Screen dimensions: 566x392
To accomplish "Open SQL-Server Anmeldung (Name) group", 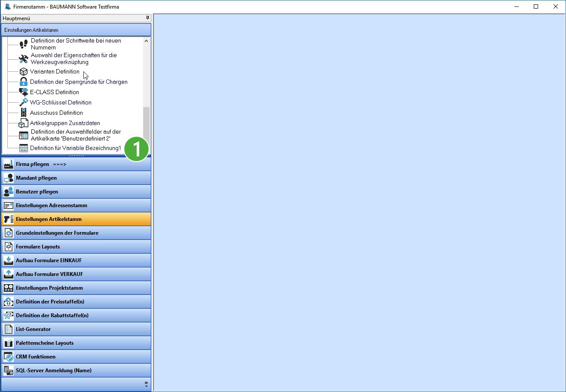I will tap(76, 371).
